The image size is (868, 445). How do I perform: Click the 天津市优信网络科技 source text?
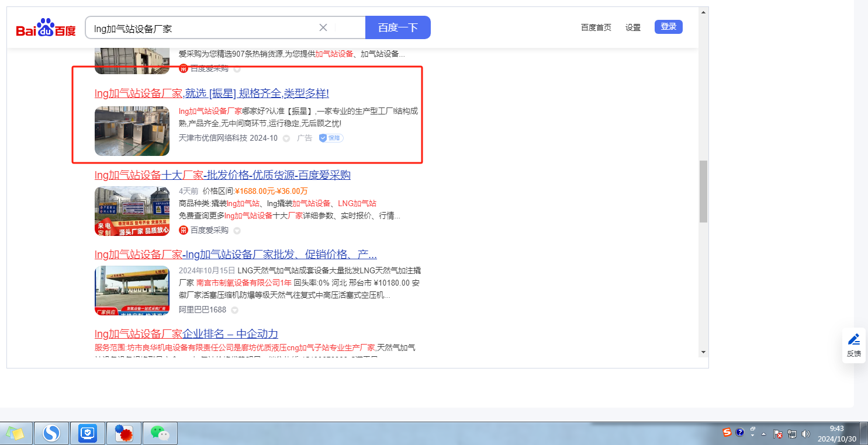213,138
